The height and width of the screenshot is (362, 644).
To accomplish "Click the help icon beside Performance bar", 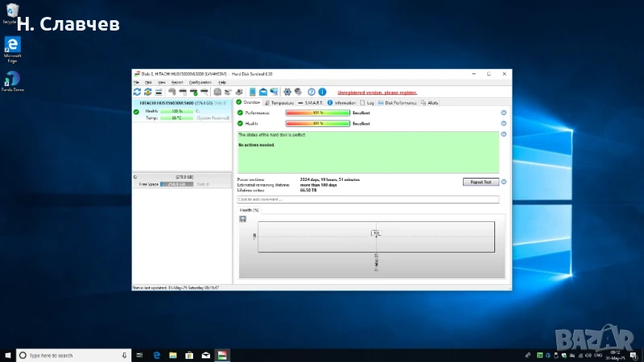I will [x=503, y=113].
